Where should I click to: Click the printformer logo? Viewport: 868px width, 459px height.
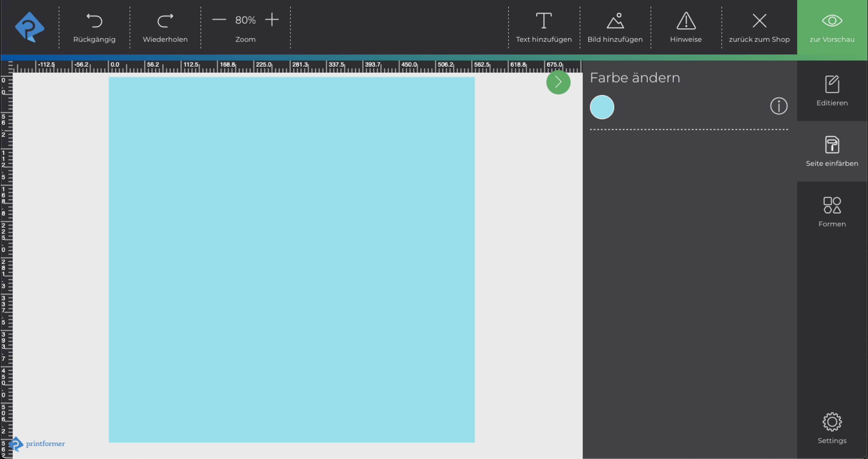coord(30,27)
